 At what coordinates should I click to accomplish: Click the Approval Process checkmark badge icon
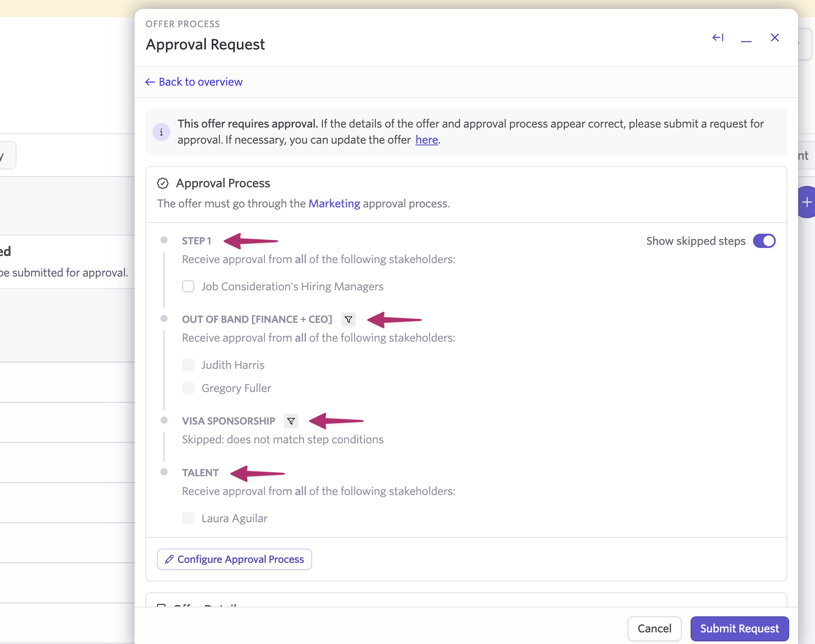[163, 183]
